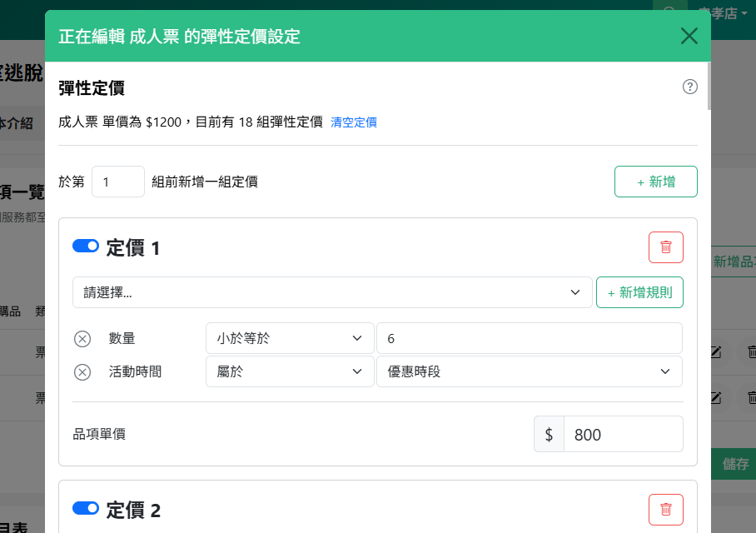Click the + 新增規則 button
756x533 pixels.
[x=639, y=292]
